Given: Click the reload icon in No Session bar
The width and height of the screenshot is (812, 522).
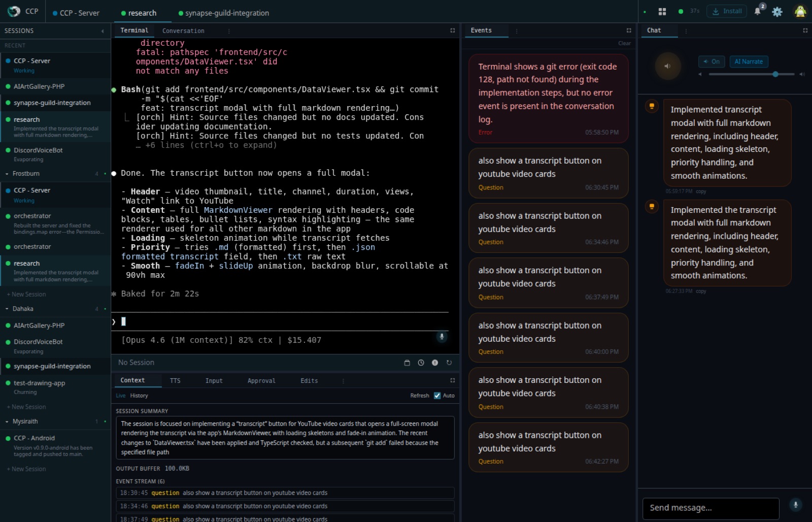Looking at the screenshot, I should [449, 363].
